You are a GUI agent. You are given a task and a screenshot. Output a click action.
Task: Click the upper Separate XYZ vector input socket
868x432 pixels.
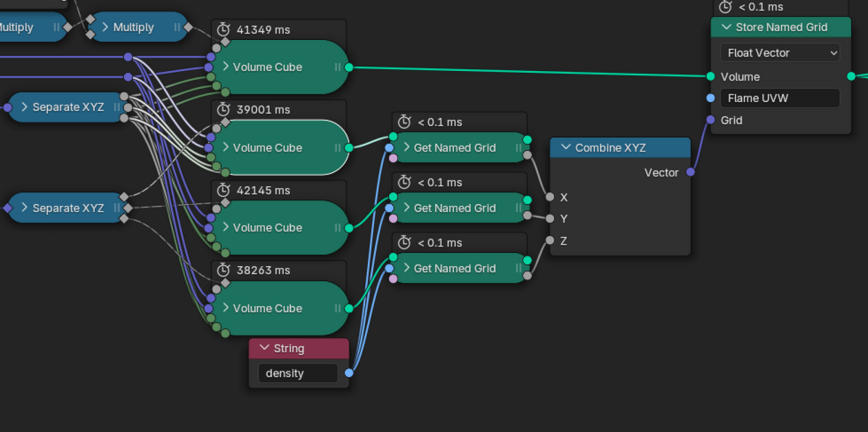(x=8, y=107)
